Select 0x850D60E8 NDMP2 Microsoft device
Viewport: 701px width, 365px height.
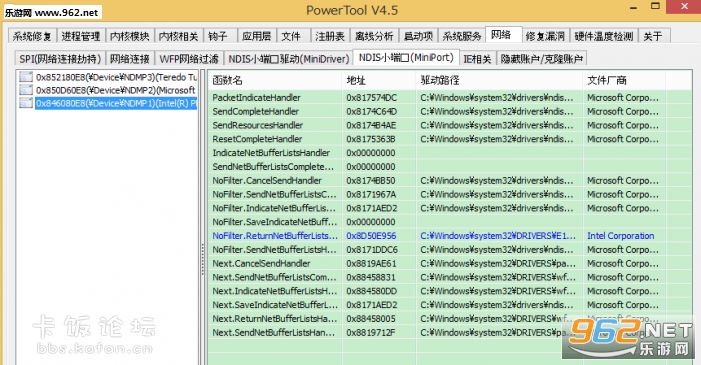tap(116, 90)
